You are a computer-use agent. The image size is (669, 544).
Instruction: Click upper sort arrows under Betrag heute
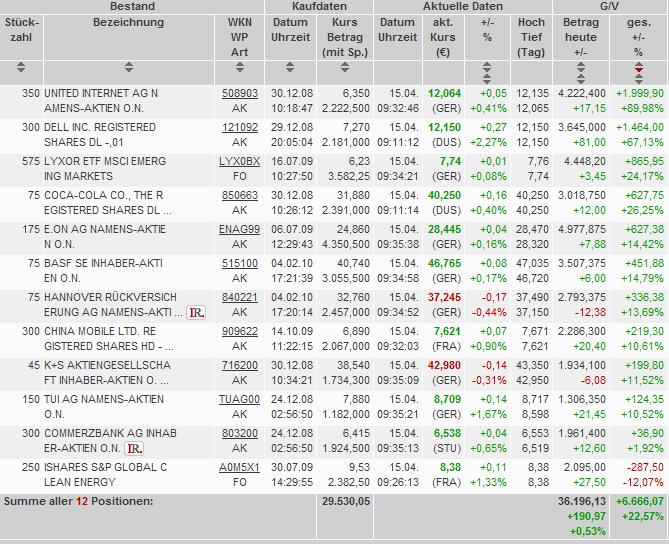point(581,67)
